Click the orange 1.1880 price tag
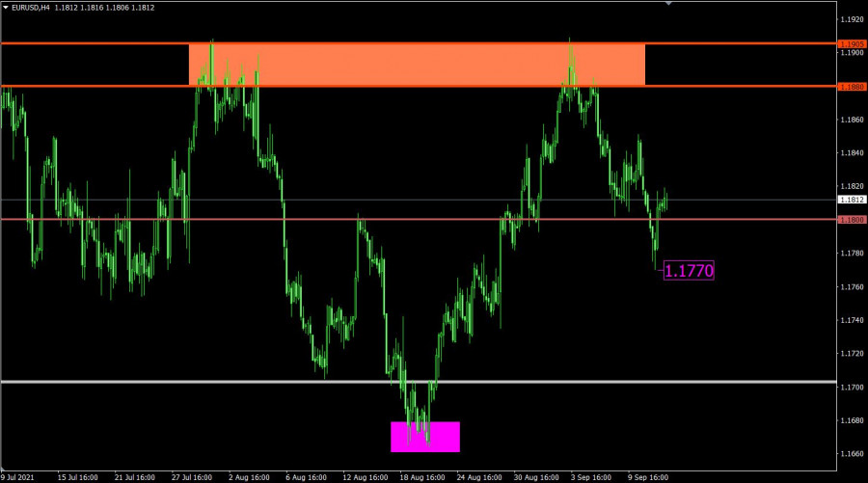The image size is (868, 483). coord(852,87)
